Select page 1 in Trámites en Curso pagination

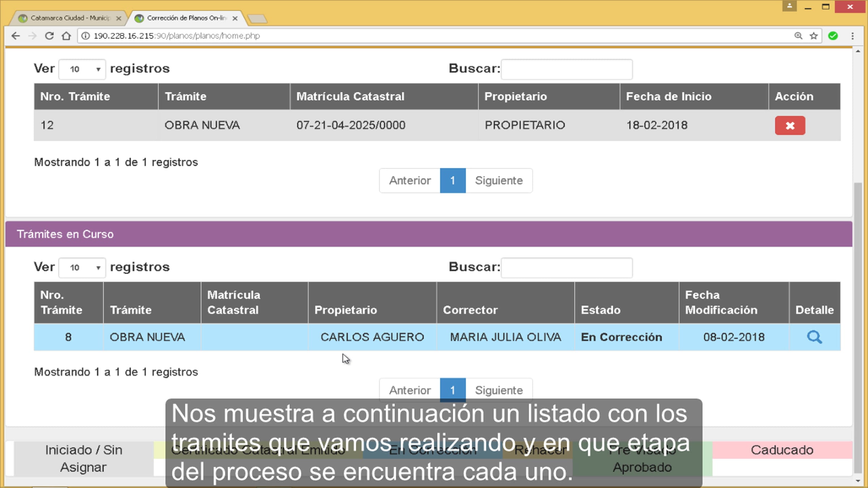pos(453,390)
